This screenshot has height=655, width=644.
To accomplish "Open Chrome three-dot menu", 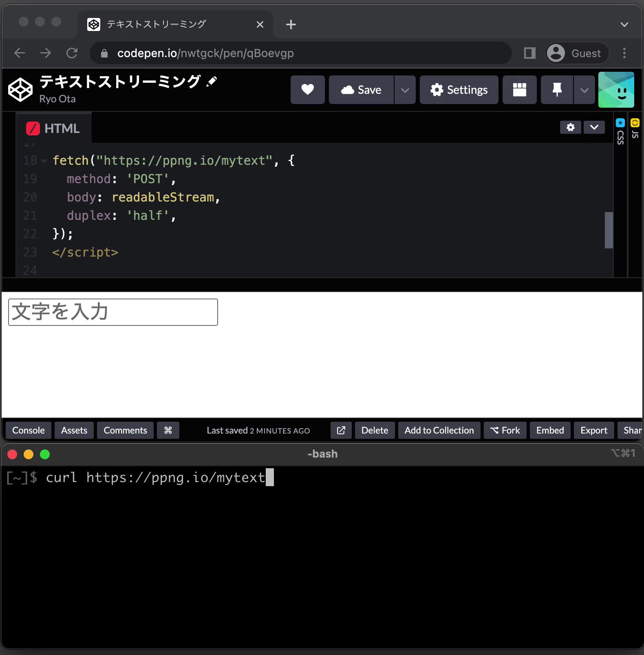I will tap(624, 53).
